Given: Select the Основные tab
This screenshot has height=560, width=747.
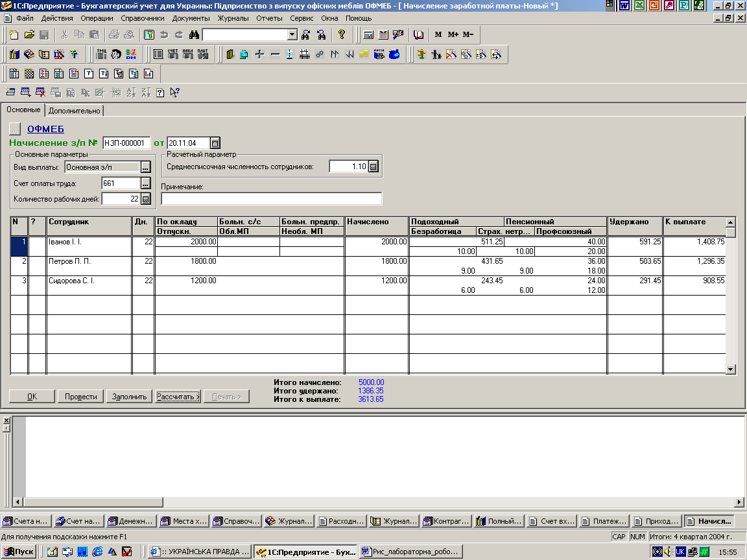Looking at the screenshot, I should [23, 110].
